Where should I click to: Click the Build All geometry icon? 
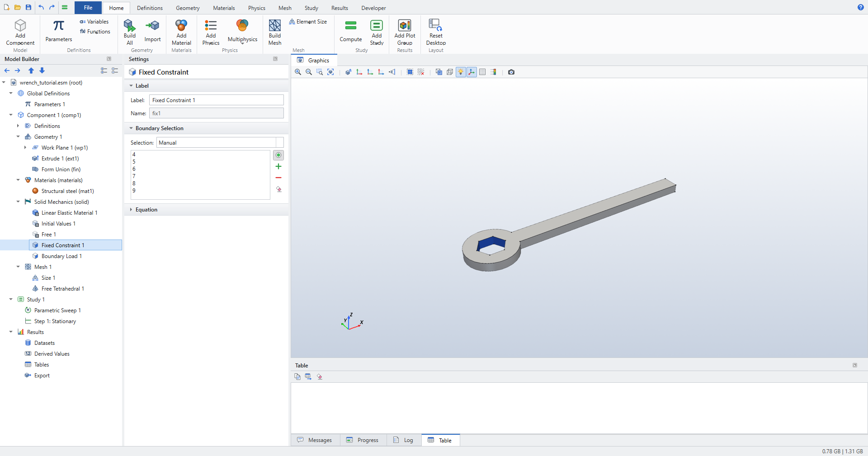[130, 25]
